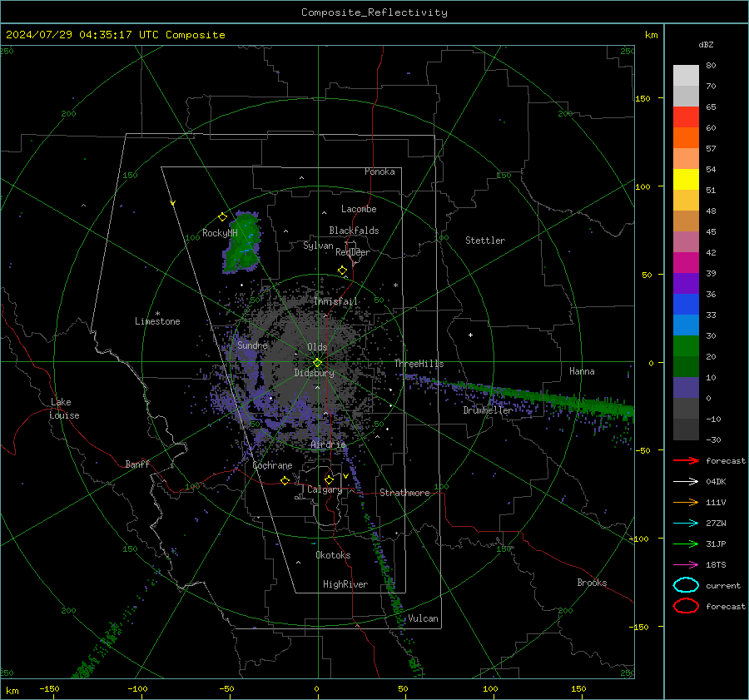
Task: Click the cyan current ellipse icon
Action: point(686,585)
